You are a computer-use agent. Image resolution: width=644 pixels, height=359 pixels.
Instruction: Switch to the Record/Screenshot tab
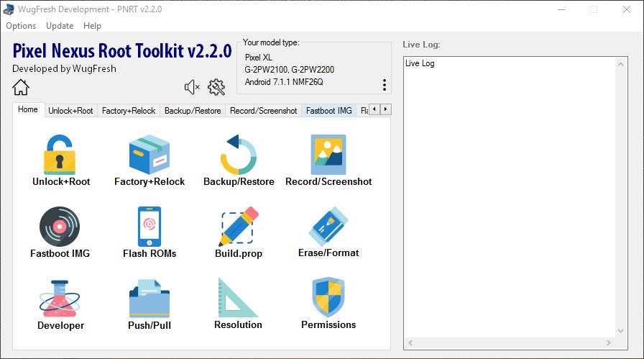point(263,111)
